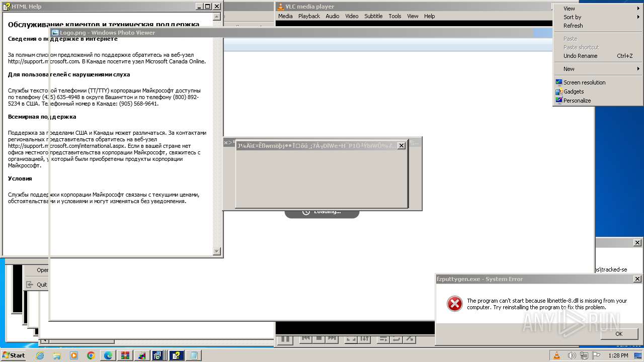Select Undo Rename in context menu
The height and width of the screenshot is (362, 644).
click(x=598, y=56)
